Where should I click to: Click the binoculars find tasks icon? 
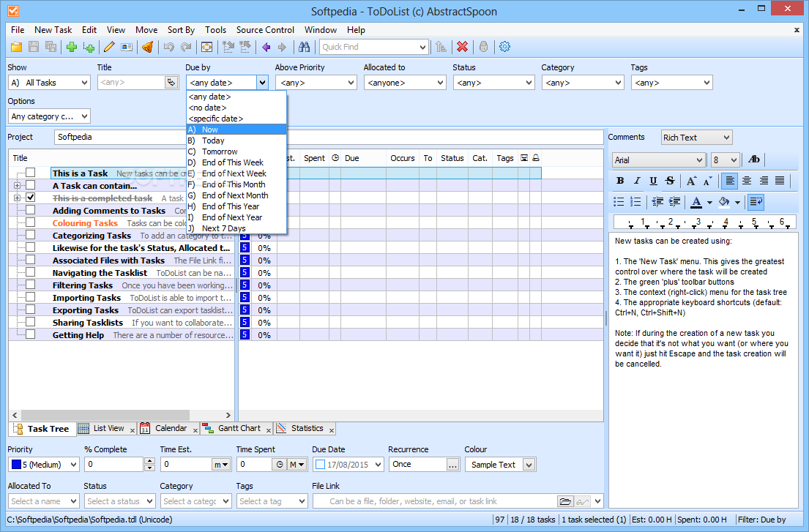tap(304, 47)
